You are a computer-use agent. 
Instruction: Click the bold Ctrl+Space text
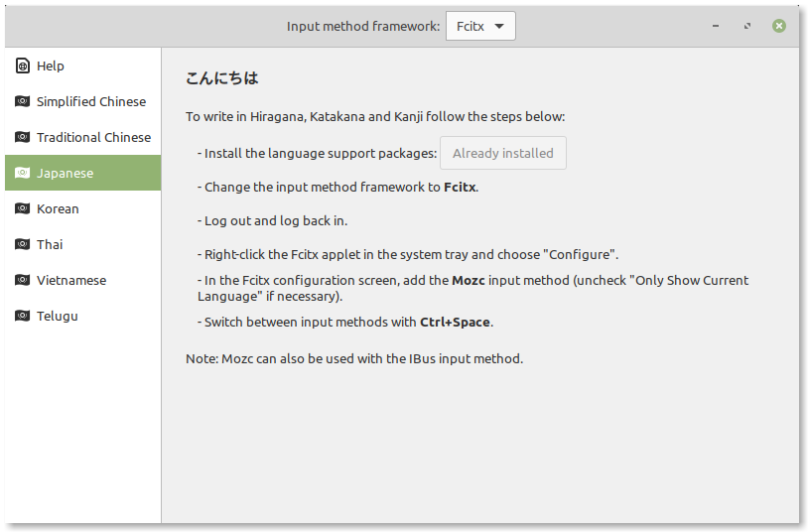tap(455, 323)
